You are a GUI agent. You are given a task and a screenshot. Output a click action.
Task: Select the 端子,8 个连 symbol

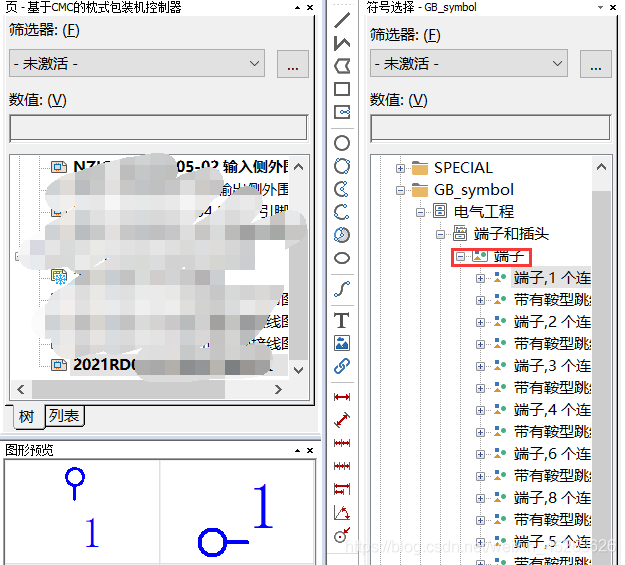(552, 498)
